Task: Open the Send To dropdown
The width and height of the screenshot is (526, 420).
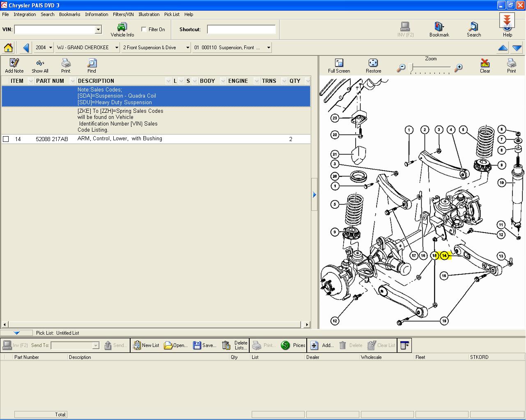Action: click(96, 345)
